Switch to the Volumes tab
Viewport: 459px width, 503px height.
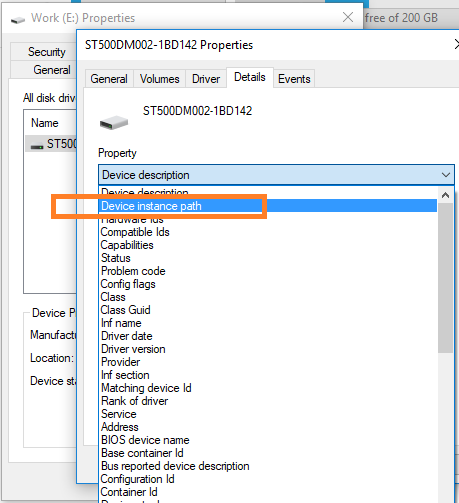[x=159, y=79]
